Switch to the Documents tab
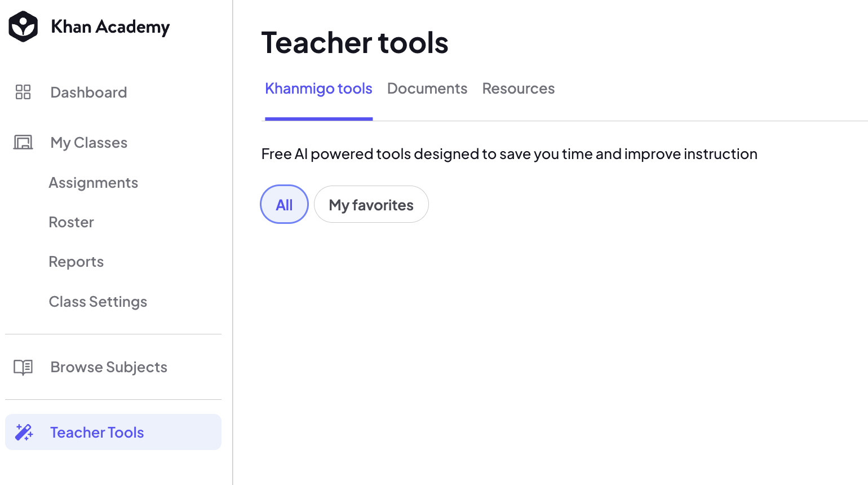 pos(427,89)
